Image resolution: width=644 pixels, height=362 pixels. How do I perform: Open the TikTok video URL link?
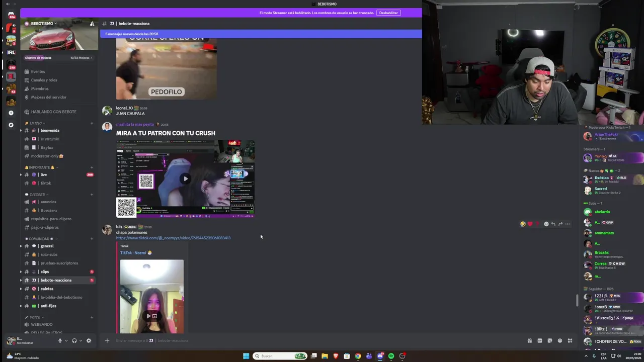(x=173, y=238)
